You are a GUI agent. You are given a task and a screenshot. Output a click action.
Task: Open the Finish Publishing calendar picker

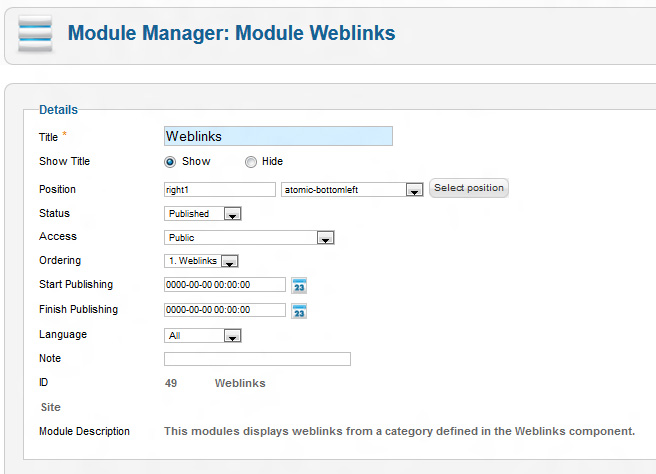tap(299, 310)
